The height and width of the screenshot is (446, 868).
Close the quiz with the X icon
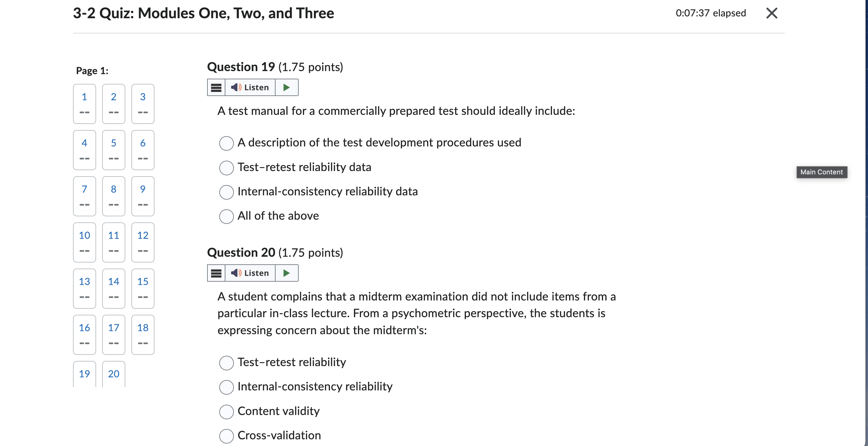772,13
